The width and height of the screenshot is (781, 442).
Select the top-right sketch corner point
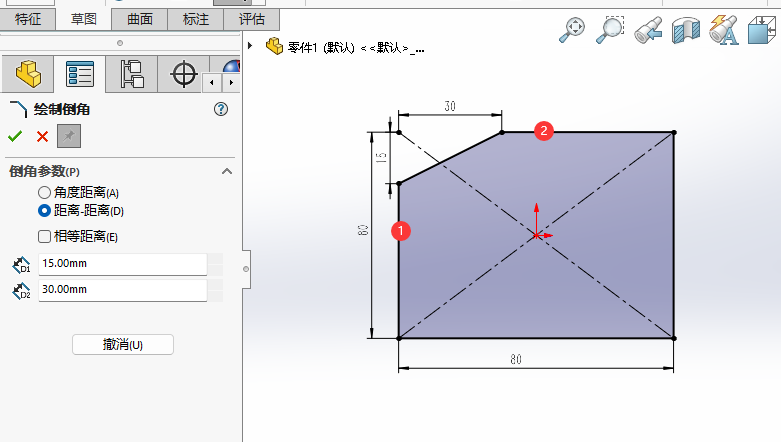click(674, 133)
